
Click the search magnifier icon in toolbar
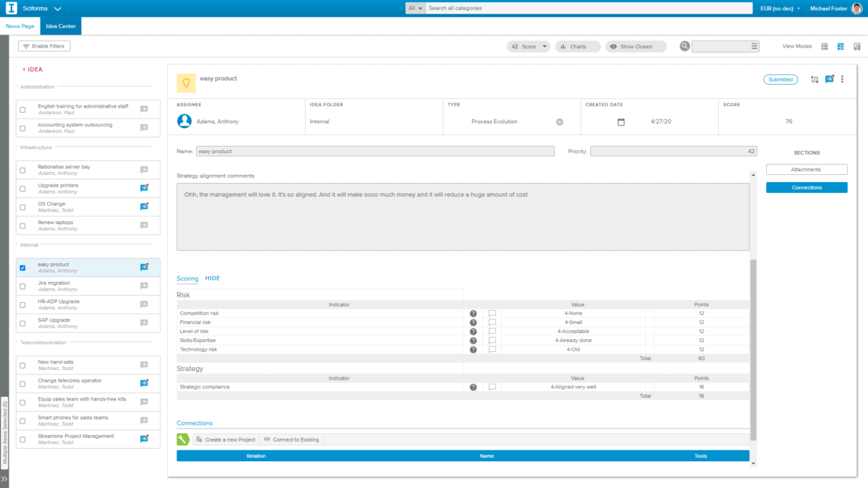[x=684, y=46]
